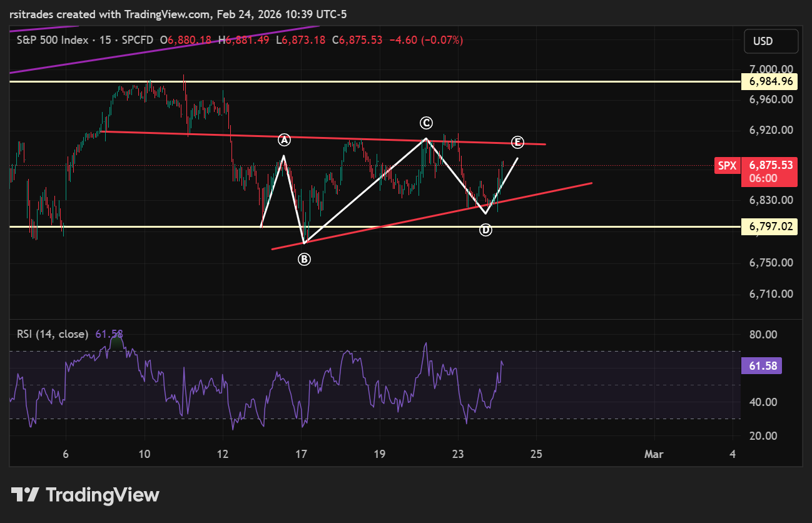Screen dimensions: 812x523
Task: Open the USD currency selector
Action: [771, 41]
